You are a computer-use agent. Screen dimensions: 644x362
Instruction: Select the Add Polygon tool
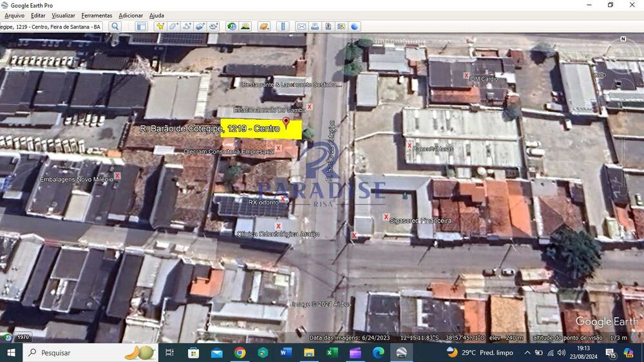tap(173, 26)
